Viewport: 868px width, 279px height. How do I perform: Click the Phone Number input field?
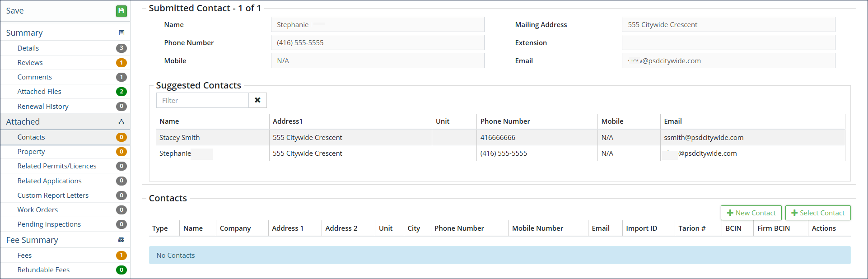pos(377,43)
